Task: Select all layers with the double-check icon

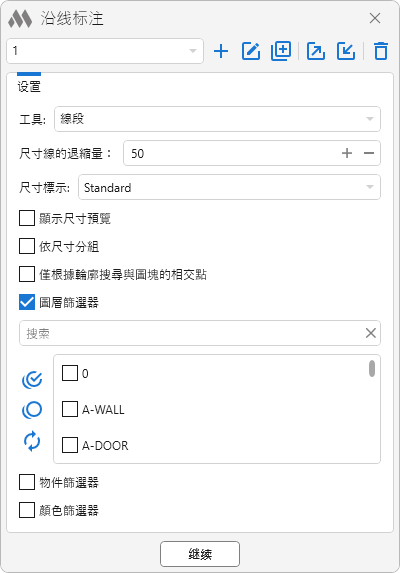Action: pos(32,379)
